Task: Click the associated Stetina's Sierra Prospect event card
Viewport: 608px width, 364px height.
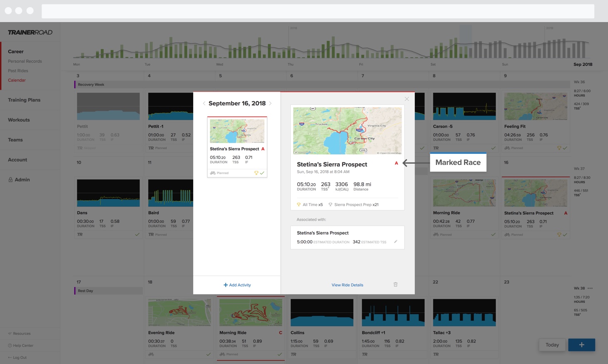Action: tap(347, 237)
